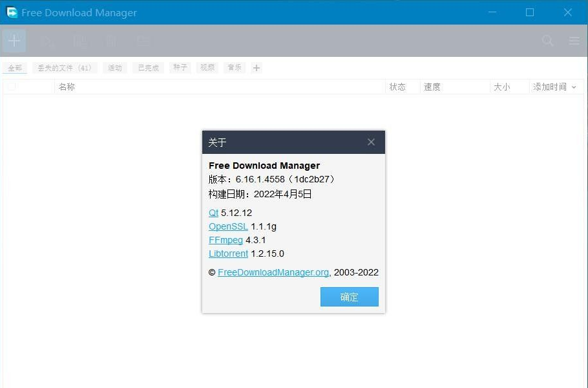Viewport: 588px width, 388px height.
Task: Open the OpenSSL link
Action: pyautogui.click(x=228, y=226)
